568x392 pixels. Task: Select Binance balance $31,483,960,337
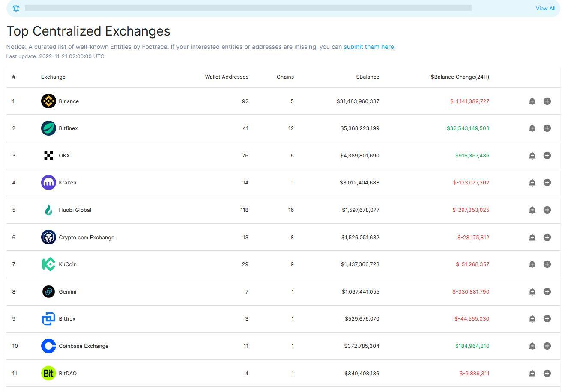[x=358, y=101]
